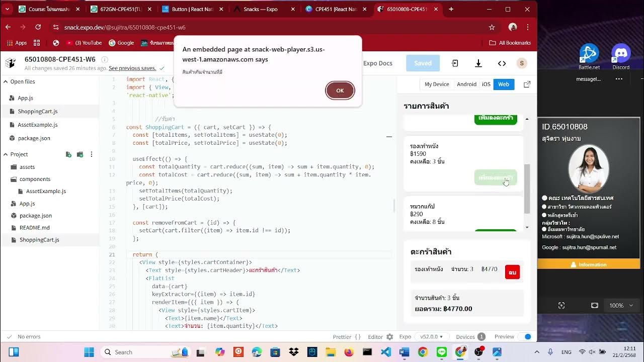Remove รองเท้าหนัง from cart with red button

(512, 272)
